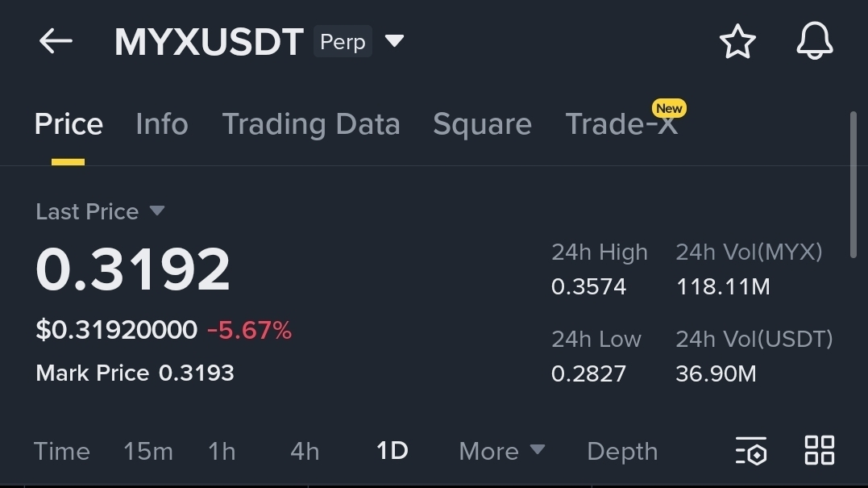Switch to the Square tab

pos(482,124)
